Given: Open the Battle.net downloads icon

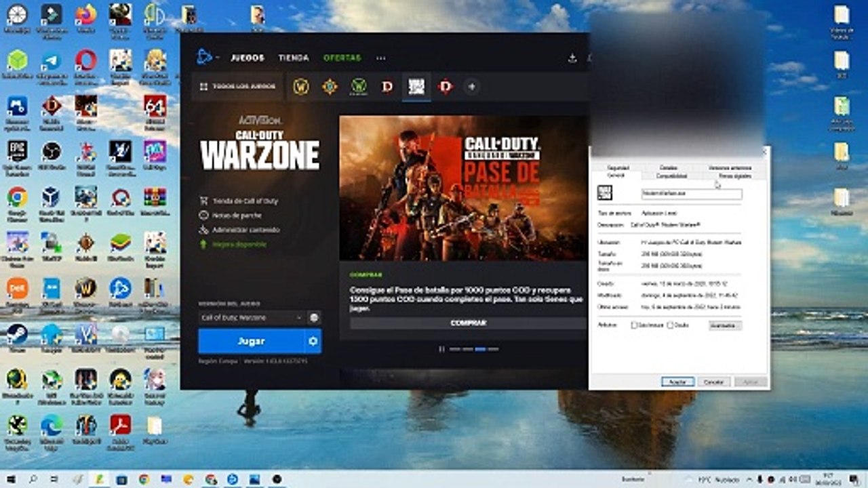Looking at the screenshot, I should 572,58.
